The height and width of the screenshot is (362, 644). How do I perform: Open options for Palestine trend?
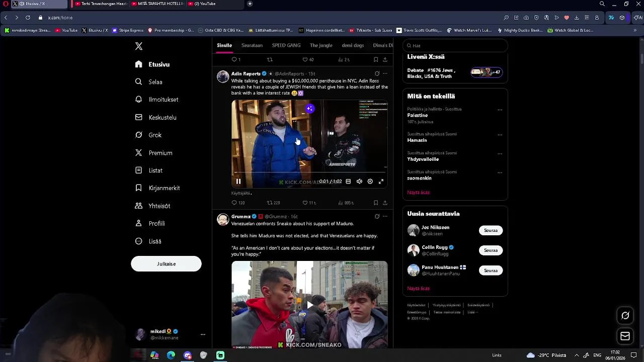500,110
